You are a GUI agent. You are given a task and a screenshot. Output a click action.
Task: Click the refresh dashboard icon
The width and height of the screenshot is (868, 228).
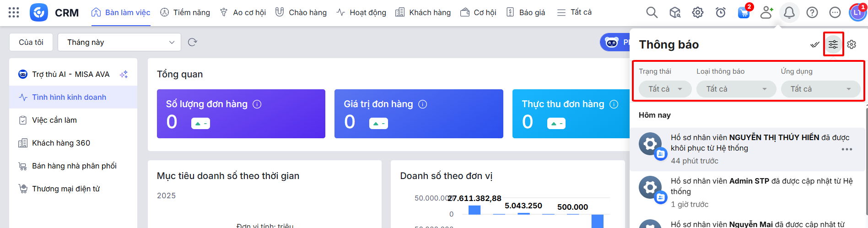[x=193, y=42]
